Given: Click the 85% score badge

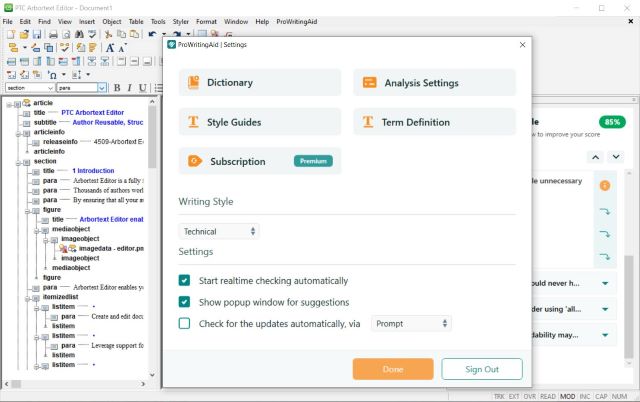Looking at the screenshot, I should coord(612,122).
